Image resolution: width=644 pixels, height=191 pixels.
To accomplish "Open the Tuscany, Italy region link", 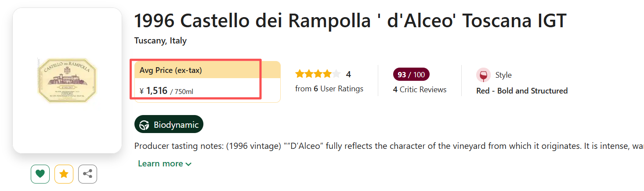I will [x=160, y=41].
